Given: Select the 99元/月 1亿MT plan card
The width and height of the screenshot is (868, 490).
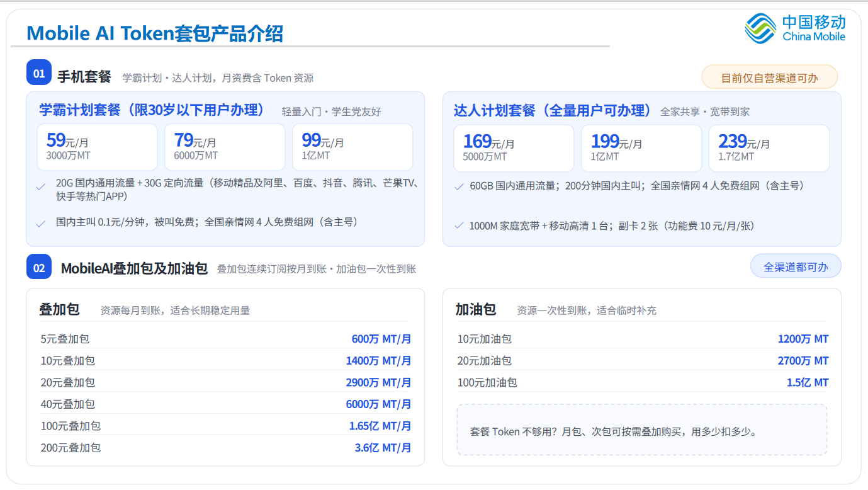Looking at the screenshot, I should click(352, 147).
